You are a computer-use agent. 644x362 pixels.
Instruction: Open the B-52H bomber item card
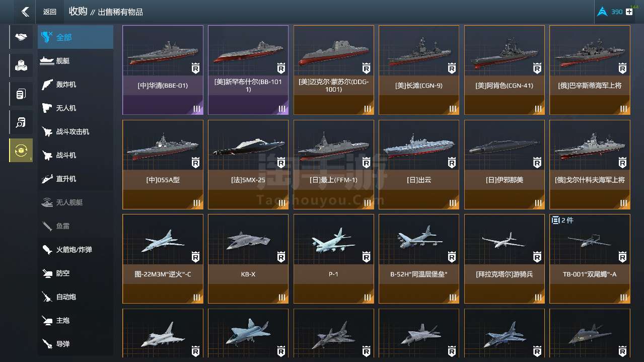tap(419, 259)
